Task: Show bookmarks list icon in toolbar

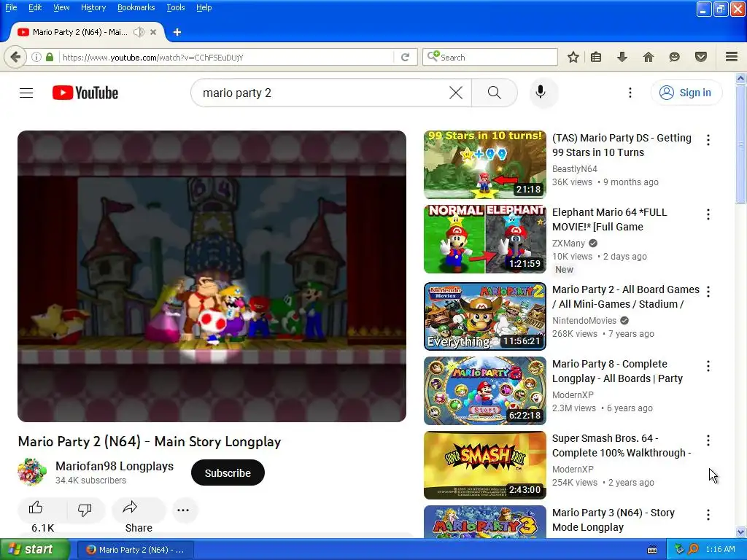Action: [596, 57]
